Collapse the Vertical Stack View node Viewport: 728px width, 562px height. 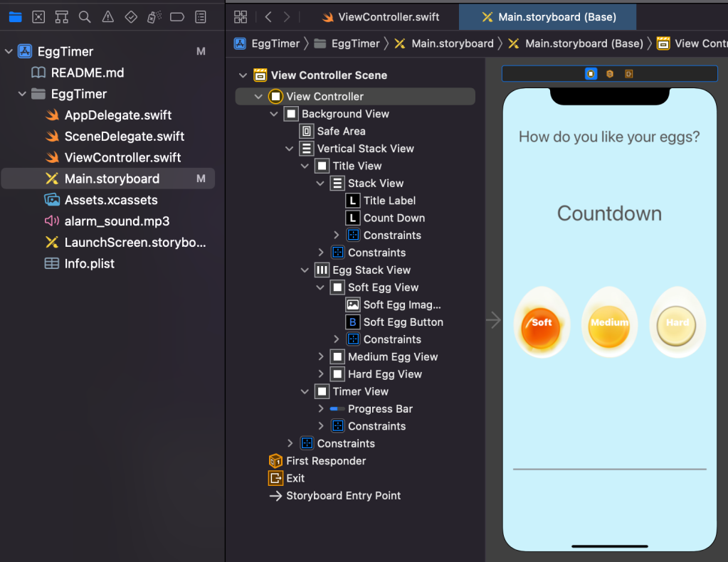click(290, 149)
